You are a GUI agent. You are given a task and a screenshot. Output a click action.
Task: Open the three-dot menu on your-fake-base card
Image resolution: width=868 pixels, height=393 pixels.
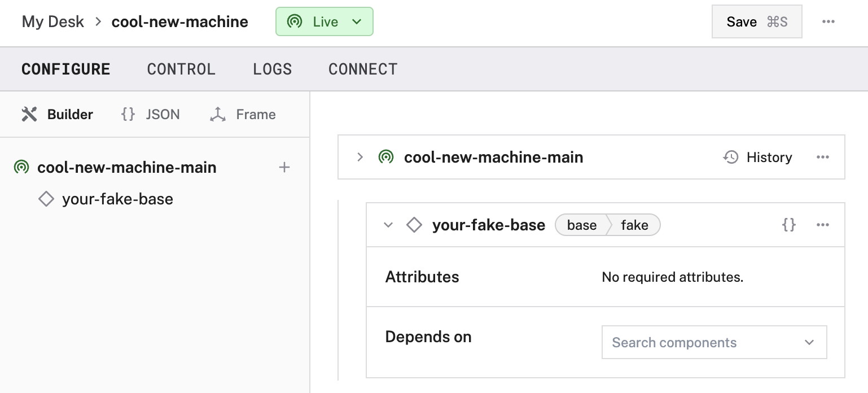[x=822, y=225]
